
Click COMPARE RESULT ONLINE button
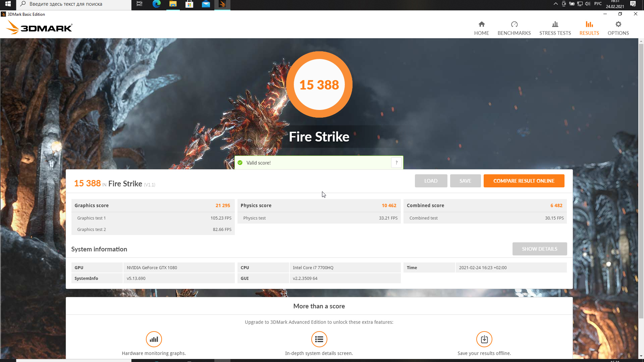pos(524,181)
